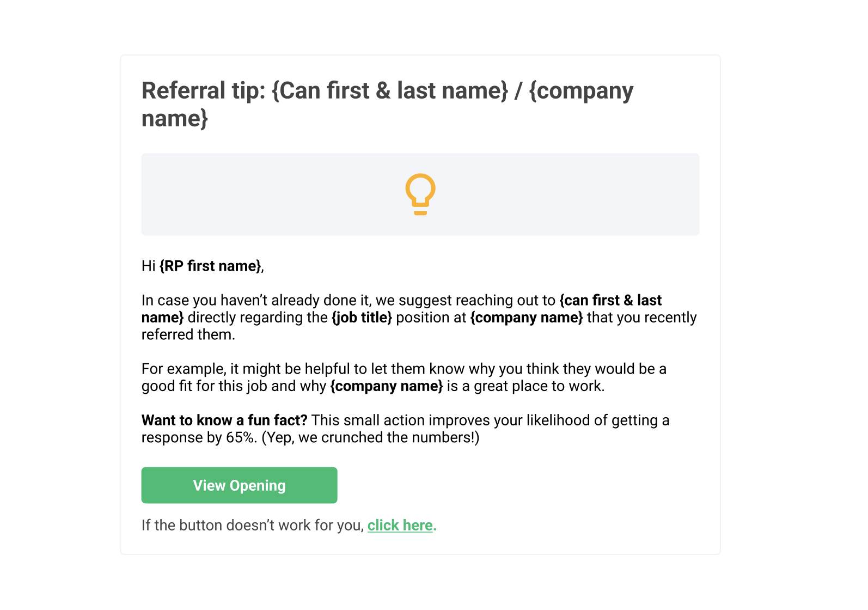Click the "65%" statistic in the text
This screenshot has height=610, width=868.
pos(240,437)
